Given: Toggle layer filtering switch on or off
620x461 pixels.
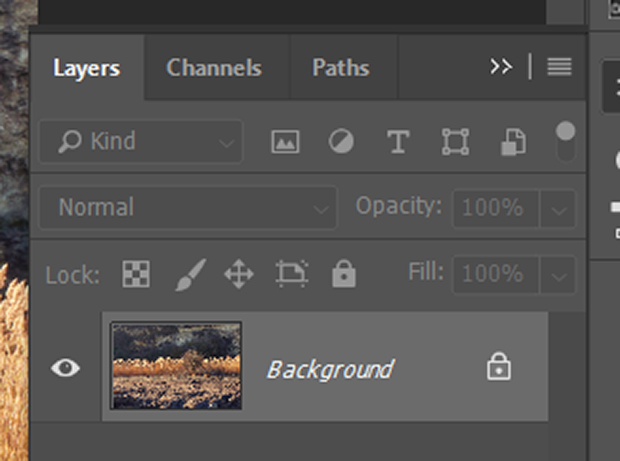Looking at the screenshot, I should pyautogui.click(x=565, y=141).
